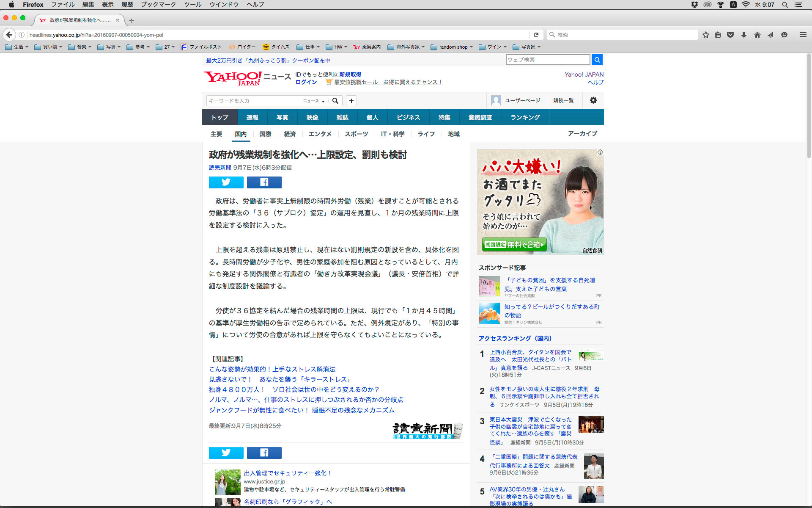Open the random shop bookmark folder

452,47
